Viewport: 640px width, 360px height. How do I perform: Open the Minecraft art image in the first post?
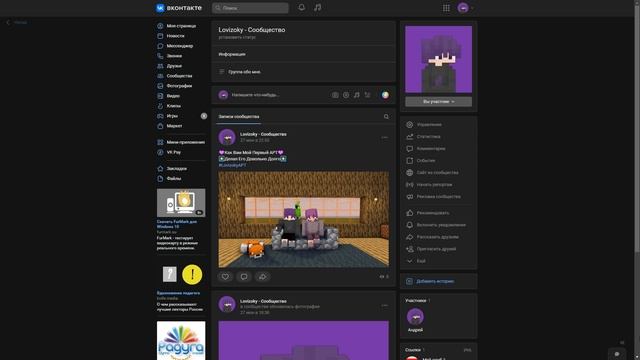pos(304,220)
